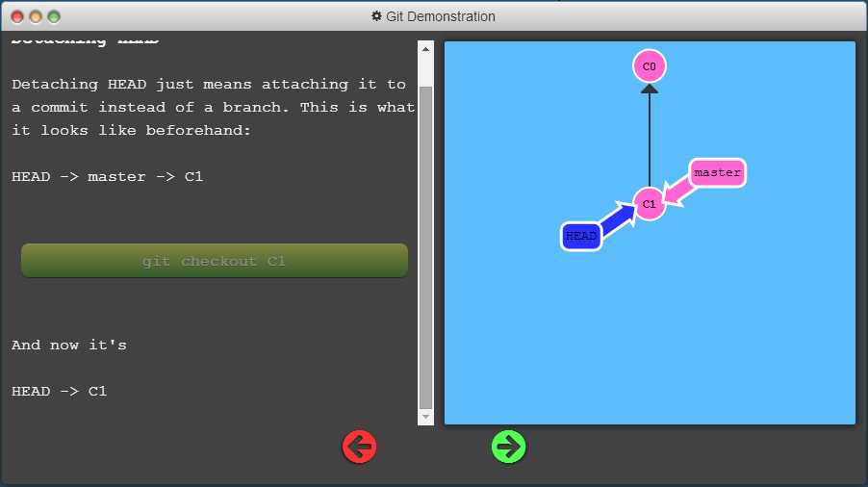
Task: Click the pink master branch label
Action: (x=718, y=172)
